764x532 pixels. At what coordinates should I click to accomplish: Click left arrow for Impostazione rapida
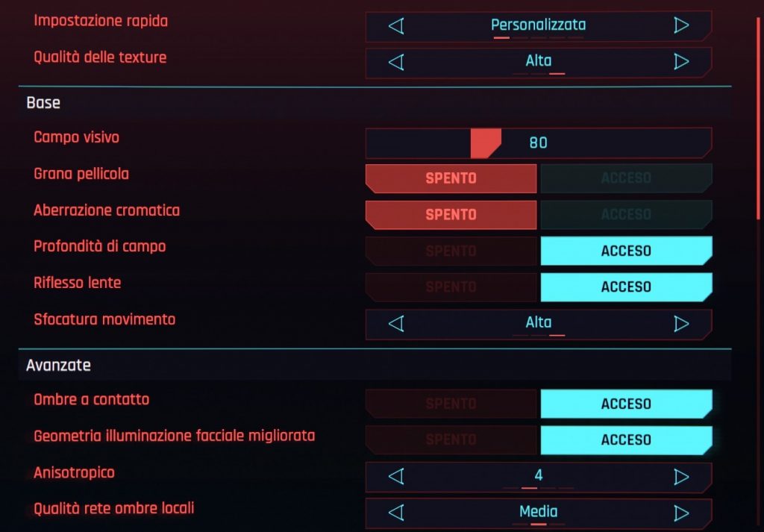(396, 25)
